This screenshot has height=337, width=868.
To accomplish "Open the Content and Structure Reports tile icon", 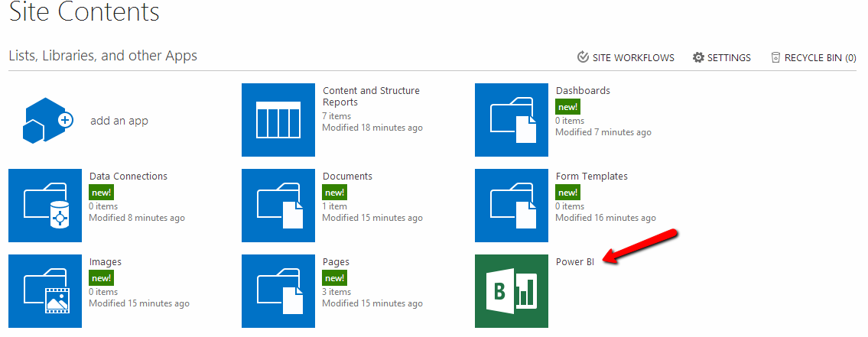I will [278, 120].
